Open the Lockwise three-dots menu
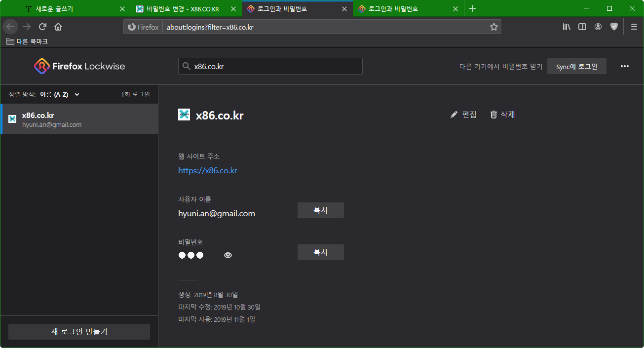644x348 pixels. point(625,66)
